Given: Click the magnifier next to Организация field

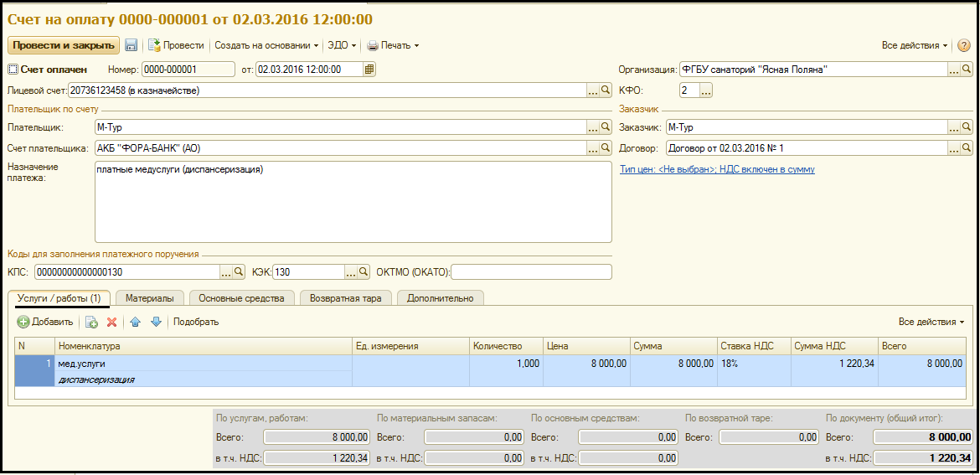Looking at the screenshot, I should coord(967,70).
